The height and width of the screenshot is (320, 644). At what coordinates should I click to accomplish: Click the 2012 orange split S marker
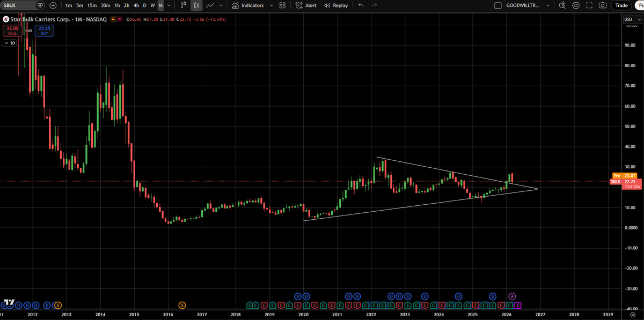click(57, 304)
